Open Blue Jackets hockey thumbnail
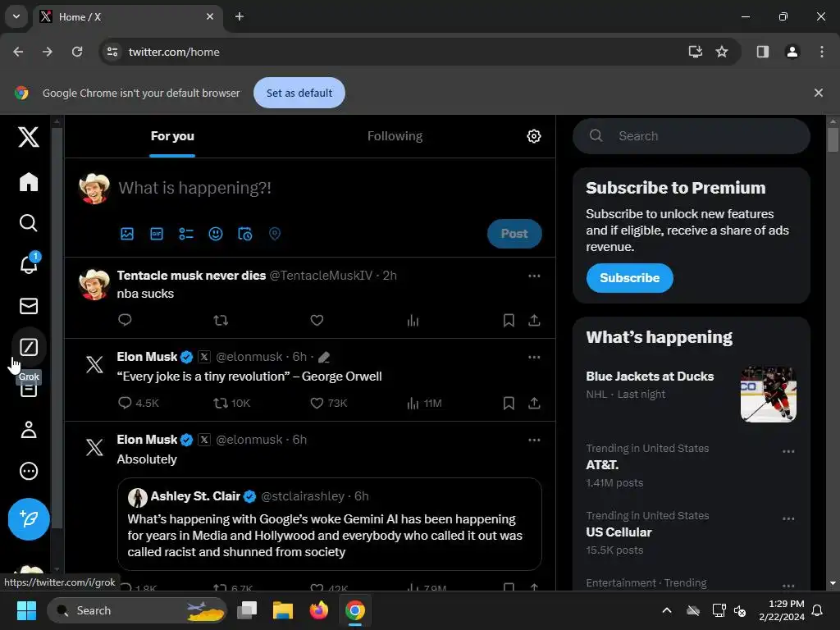The height and width of the screenshot is (630, 840). point(768,395)
